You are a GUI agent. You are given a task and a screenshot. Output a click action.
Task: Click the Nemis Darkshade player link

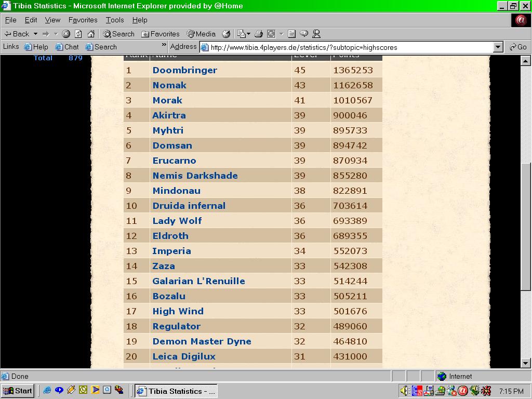coord(195,176)
